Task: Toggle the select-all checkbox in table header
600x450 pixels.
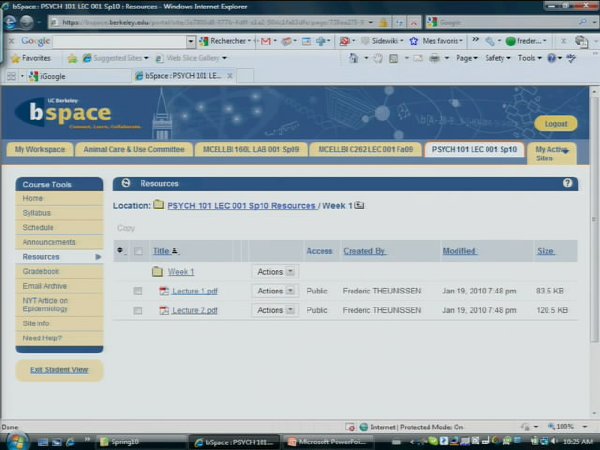Action: (x=138, y=251)
